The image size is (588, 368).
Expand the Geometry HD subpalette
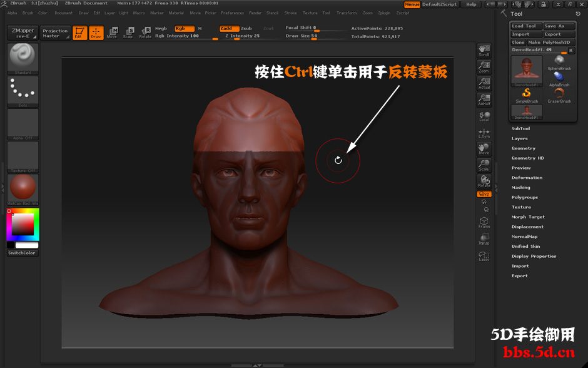[x=527, y=158]
